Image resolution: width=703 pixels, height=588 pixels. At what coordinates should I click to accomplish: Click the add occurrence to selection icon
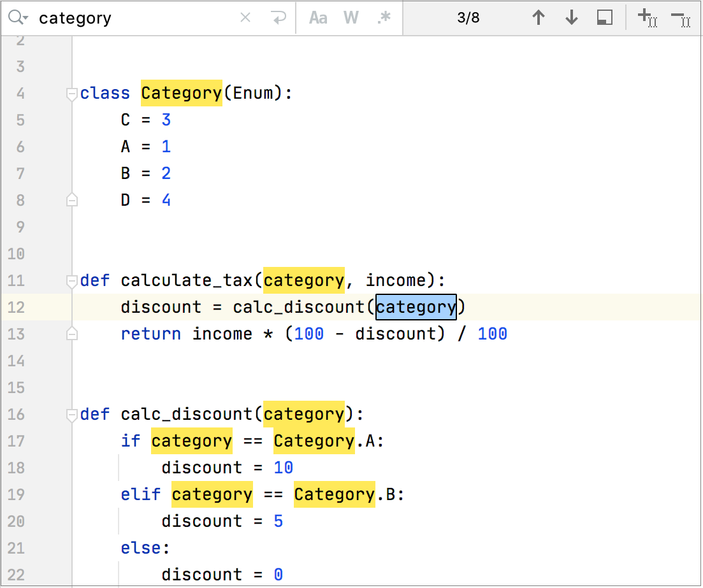[648, 18]
